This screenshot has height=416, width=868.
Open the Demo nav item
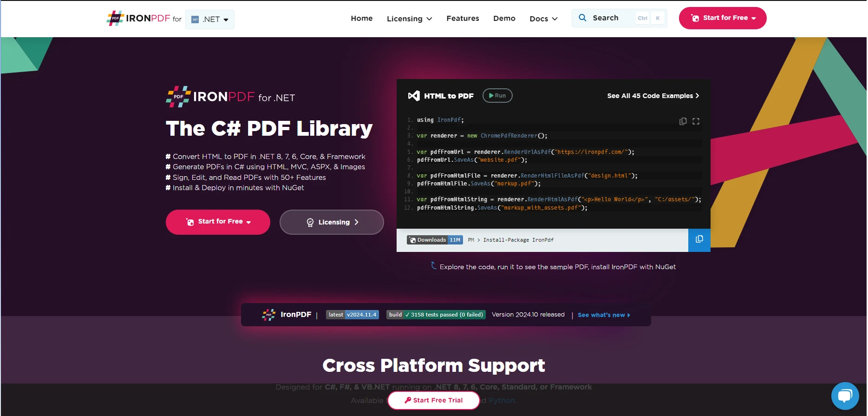[504, 18]
